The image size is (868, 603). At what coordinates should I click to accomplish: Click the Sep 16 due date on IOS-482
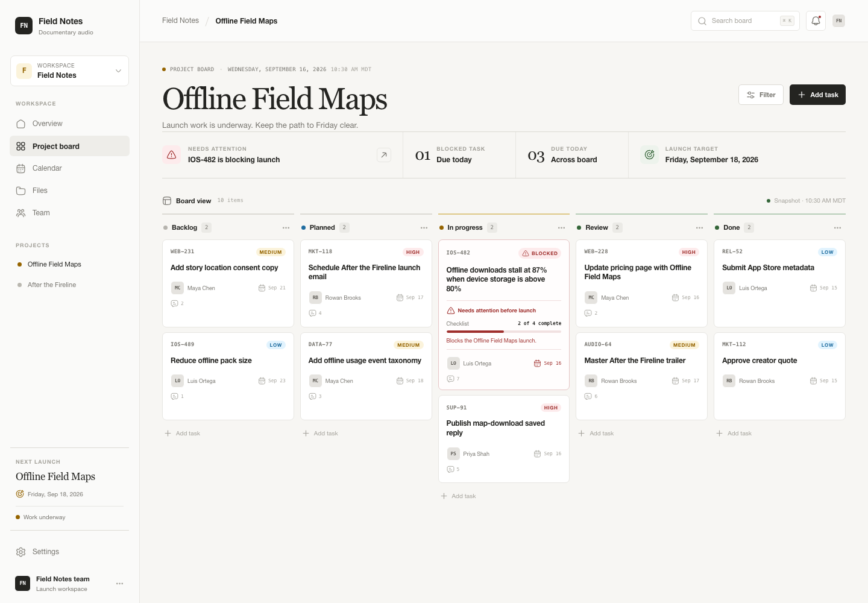[x=548, y=364]
